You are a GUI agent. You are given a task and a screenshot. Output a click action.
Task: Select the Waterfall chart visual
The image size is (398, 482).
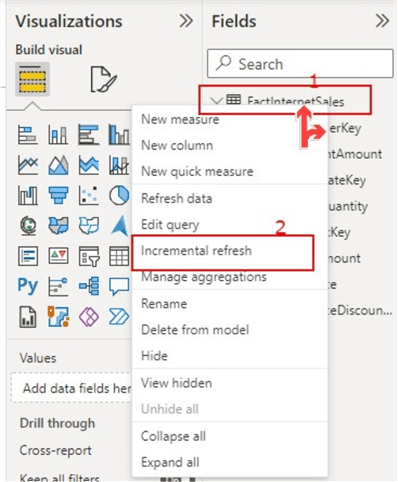28,195
